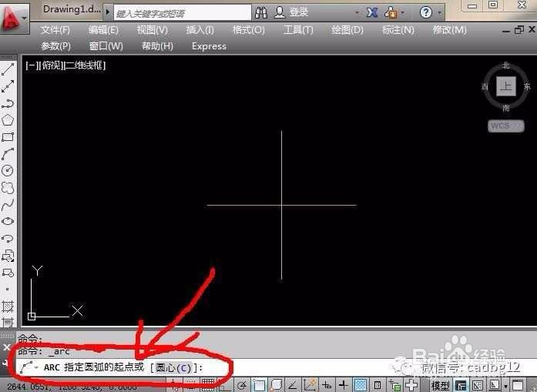
Task: Select the Circle tool
Action: click(8, 170)
